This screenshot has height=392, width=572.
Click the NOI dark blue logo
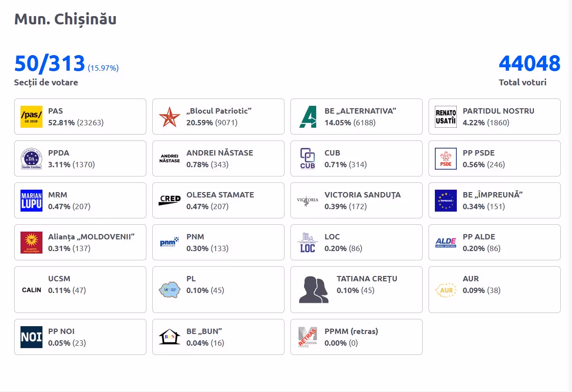tap(31, 337)
